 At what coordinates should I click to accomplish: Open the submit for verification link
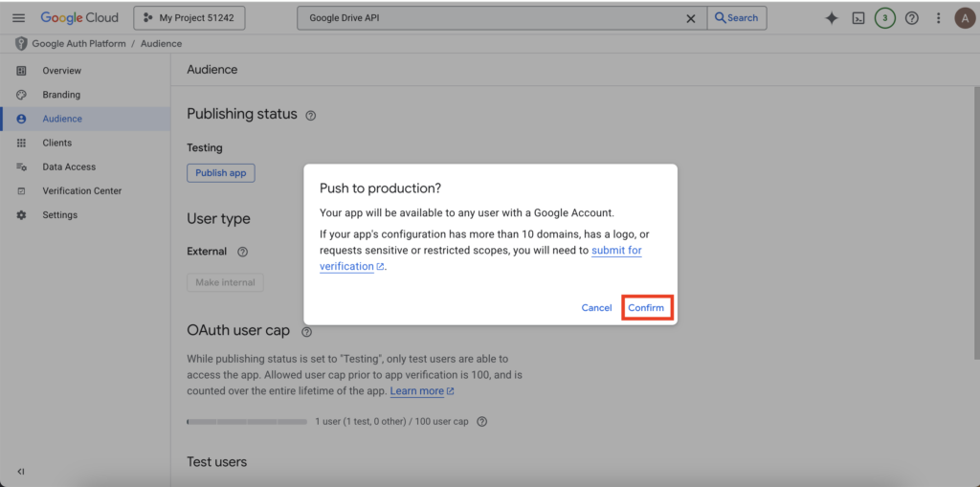pyautogui.click(x=616, y=251)
